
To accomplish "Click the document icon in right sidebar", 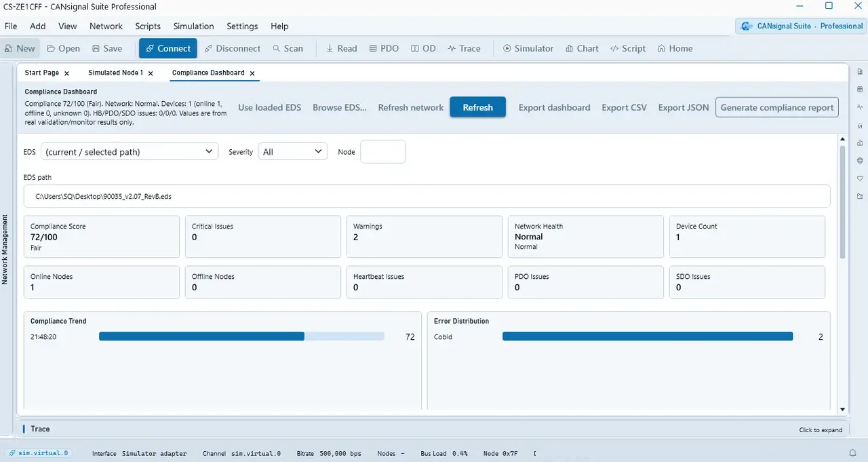I will [x=860, y=71].
